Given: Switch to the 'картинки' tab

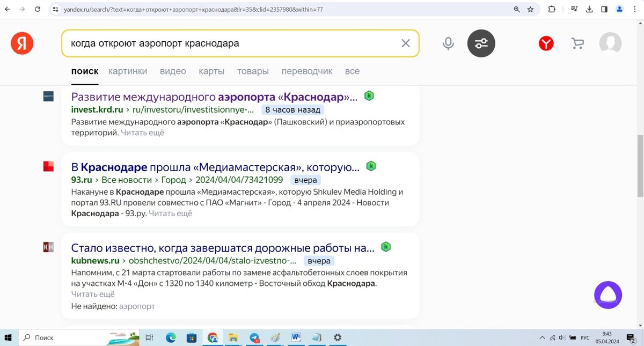Looking at the screenshot, I should (128, 71).
